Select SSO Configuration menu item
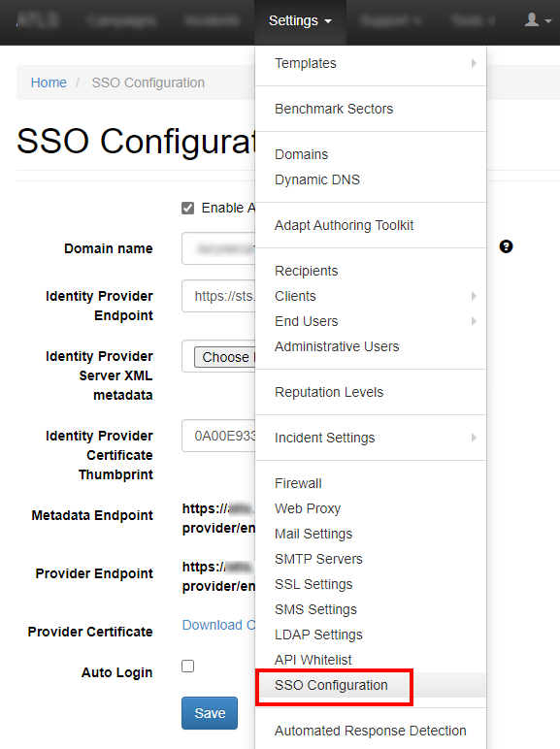Viewport: 560px width, 749px height. [331, 685]
